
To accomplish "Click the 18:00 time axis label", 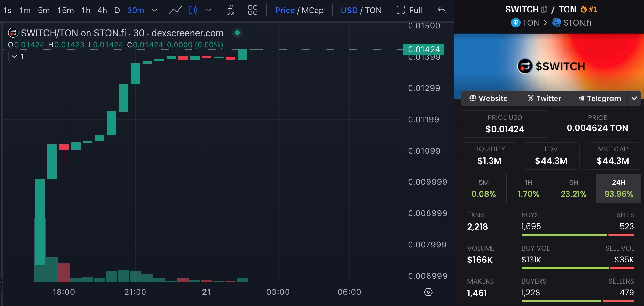I will pos(64,292).
